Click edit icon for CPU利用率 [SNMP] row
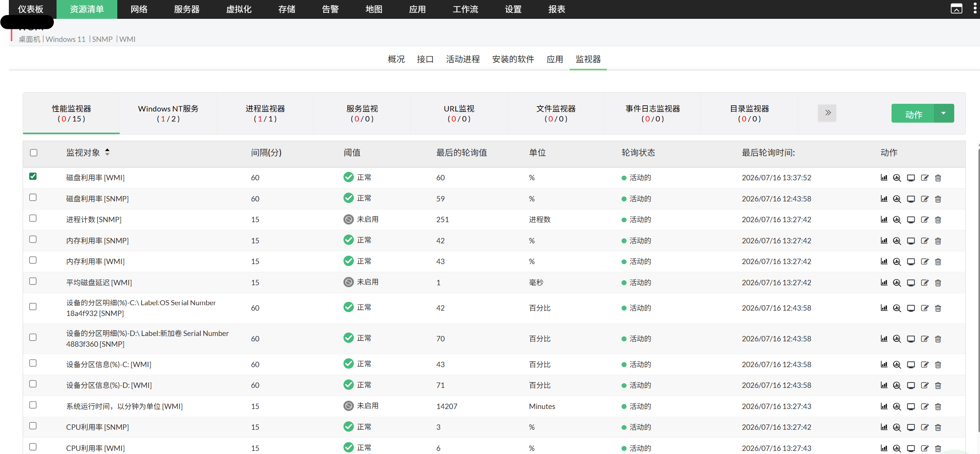The height and width of the screenshot is (454, 980). (x=925, y=427)
